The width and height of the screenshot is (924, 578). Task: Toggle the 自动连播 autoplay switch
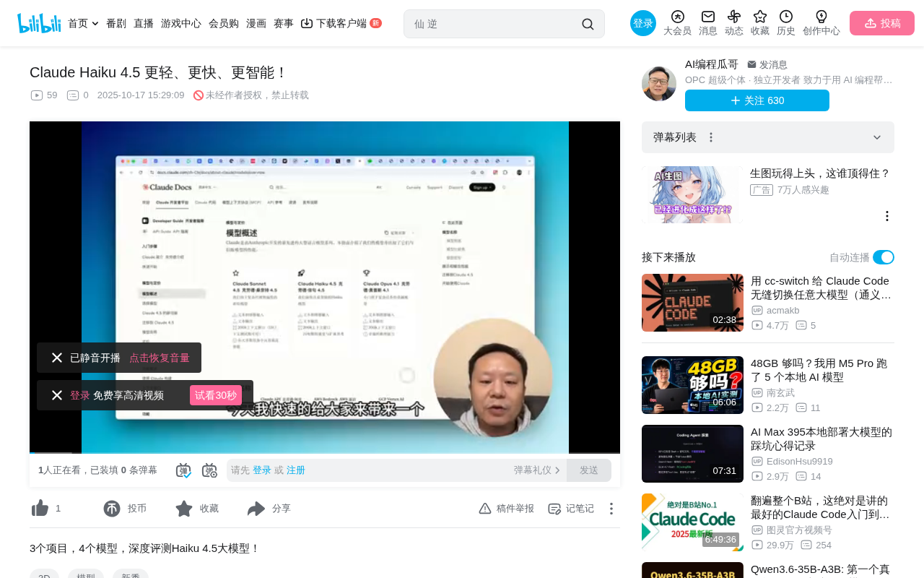pyautogui.click(x=884, y=257)
